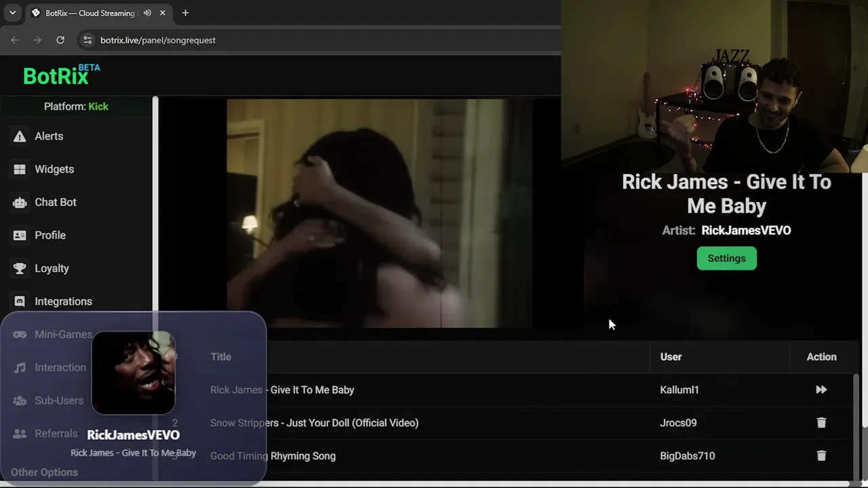The width and height of the screenshot is (868, 488).
Task: Skip the Rick James song with fast-forward icon
Action: click(821, 390)
